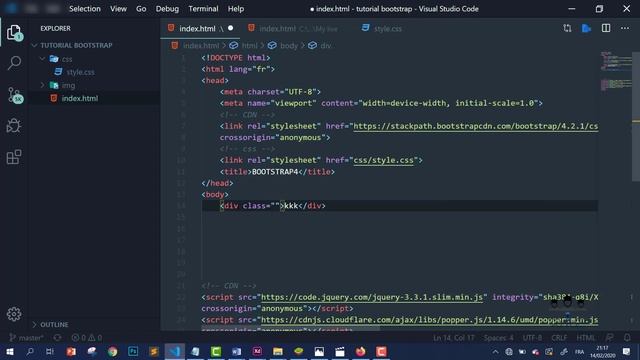The height and width of the screenshot is (360, 640).
Task: Open the Windows Start menu
Action: pos(9,351)
